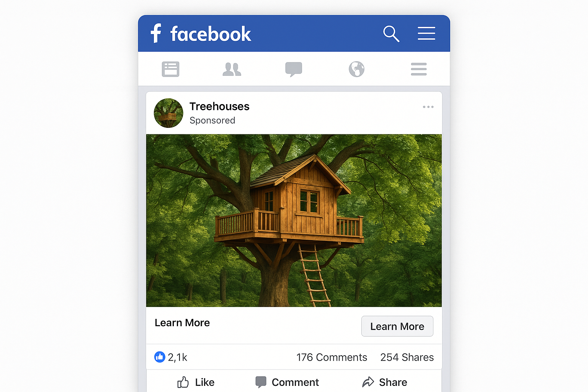The image size is (588, 392).
Task: Open the Friends tab icon
Action: click(x=232, y=69)
